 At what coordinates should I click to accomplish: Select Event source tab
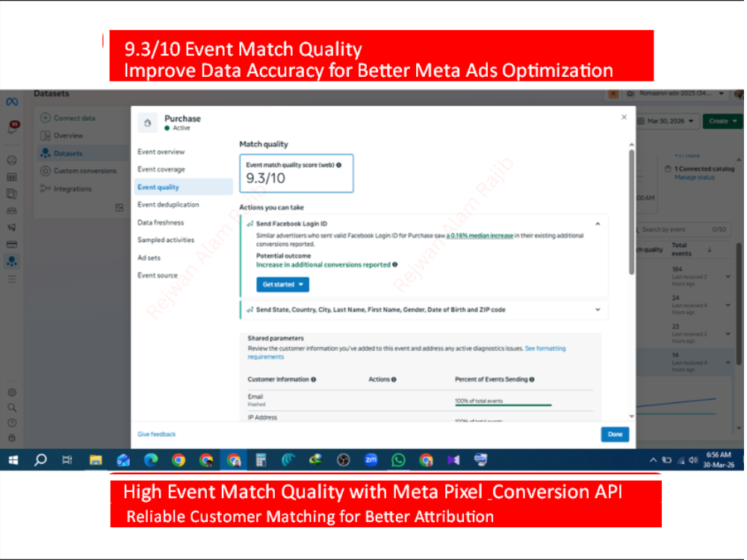coord(158,276)
